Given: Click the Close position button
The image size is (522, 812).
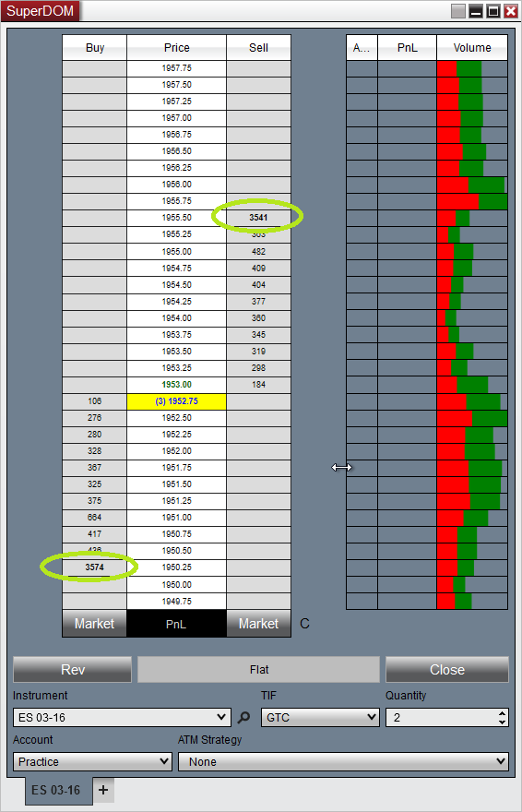Looking at the screenshot, I should pos(447,670).
